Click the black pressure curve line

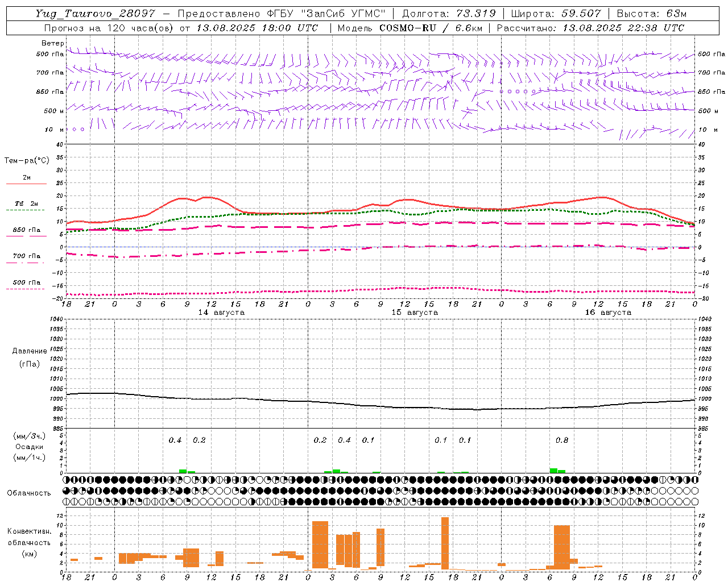tap(380, 405)
